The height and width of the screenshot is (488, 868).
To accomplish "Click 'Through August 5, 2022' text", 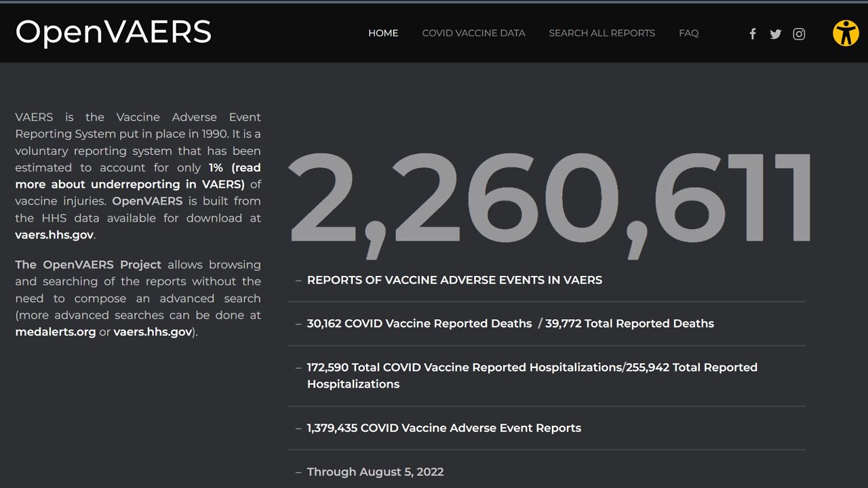I will coord(376,472).
